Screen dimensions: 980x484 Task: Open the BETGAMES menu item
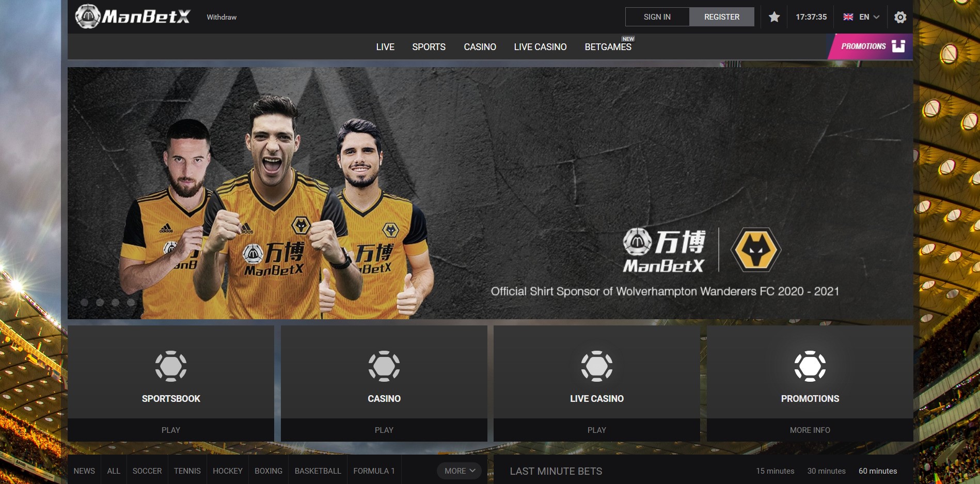[x=608, y=47]
